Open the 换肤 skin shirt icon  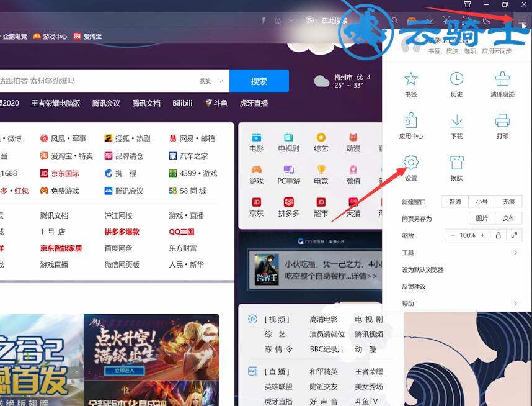click(x=457, y=163)
